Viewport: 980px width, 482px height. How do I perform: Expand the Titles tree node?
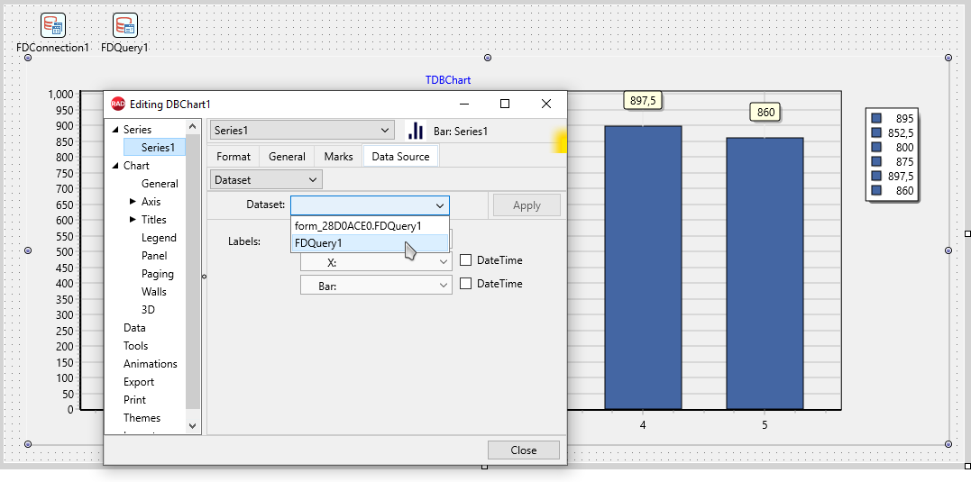tap(133, 220)
